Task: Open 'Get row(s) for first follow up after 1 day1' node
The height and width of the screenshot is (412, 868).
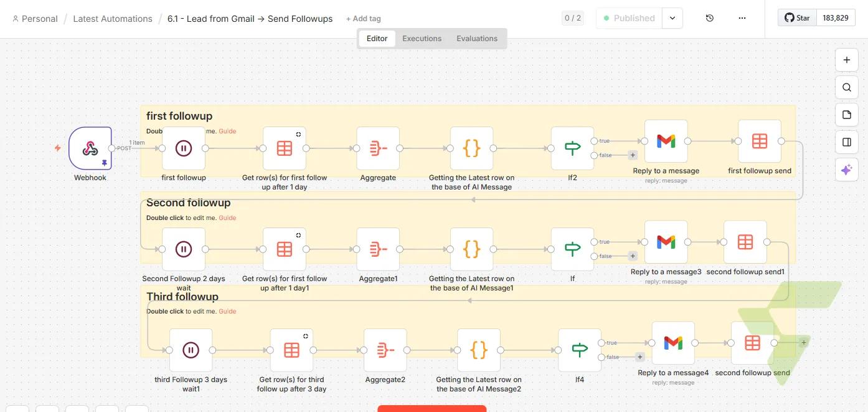Action: pyautogui.click(x=285, y=249)
